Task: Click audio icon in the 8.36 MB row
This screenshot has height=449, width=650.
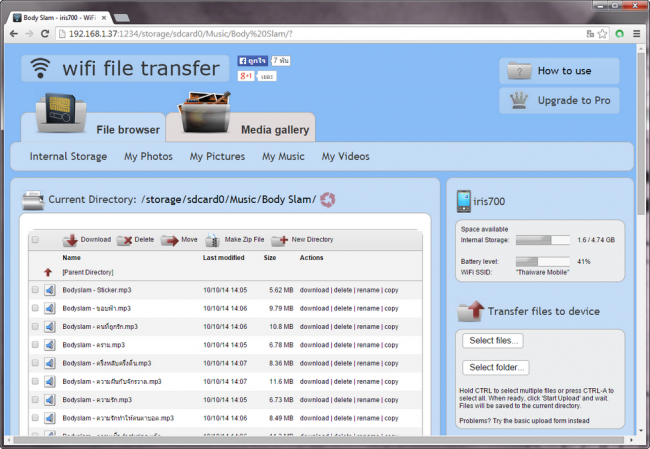Action: 50,363
